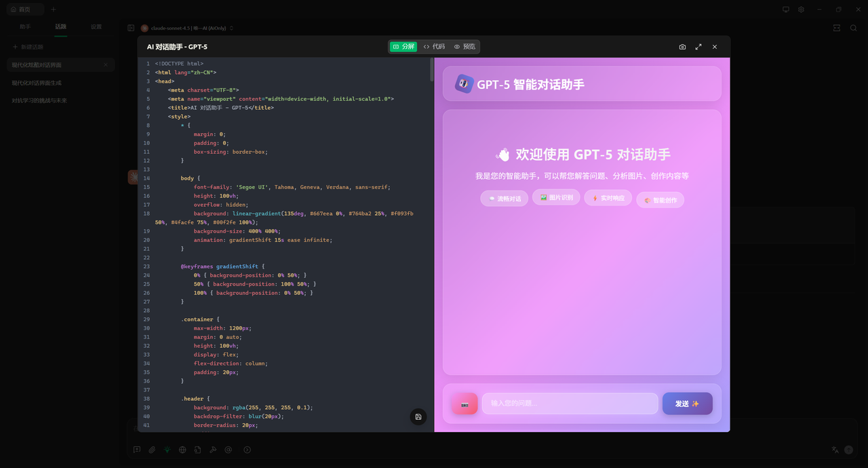Select the 实时响应 feature chip
Image resolution: width=868 pixels, height=468 pixels.
point(608,198)
